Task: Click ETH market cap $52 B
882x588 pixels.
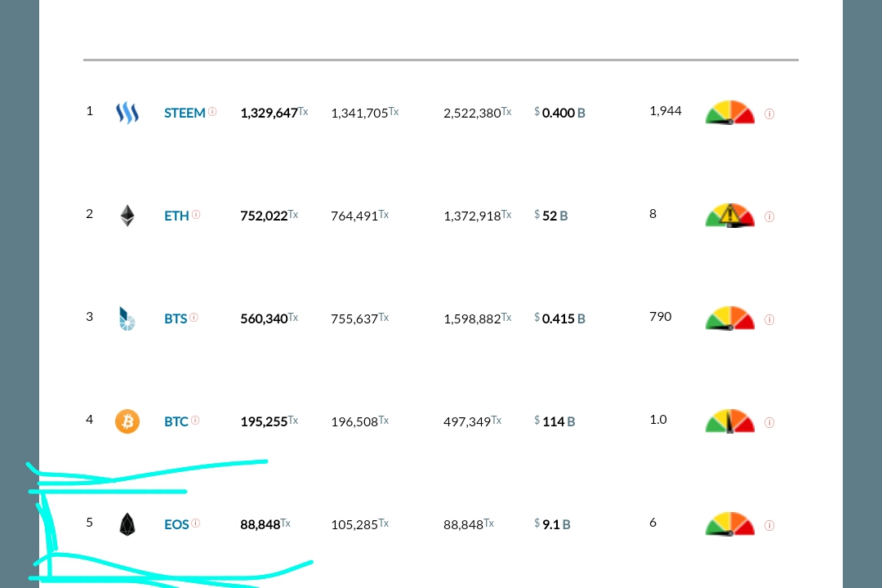Action: tap(550, 216)
